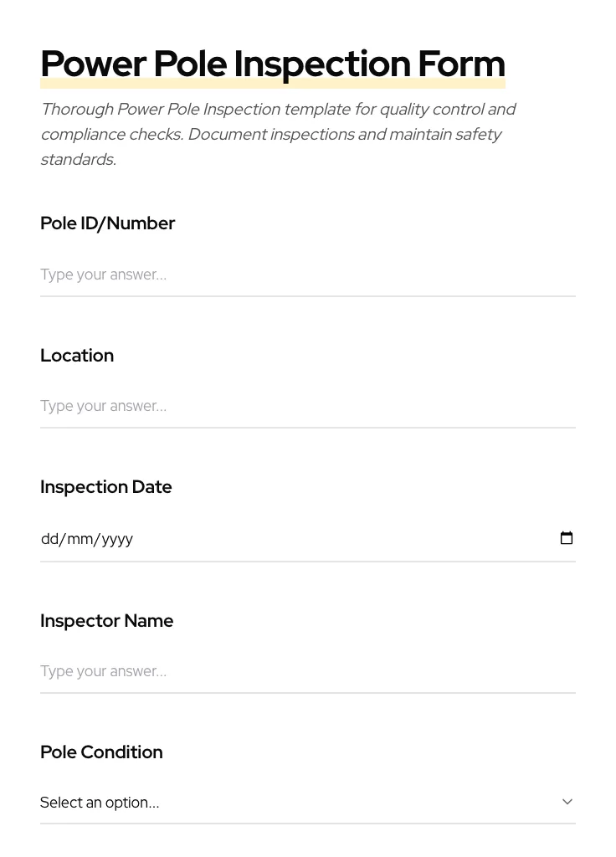Click the 'Inspection Date' label
Viewport: 616px width, 857px height.
coord(106,487)
